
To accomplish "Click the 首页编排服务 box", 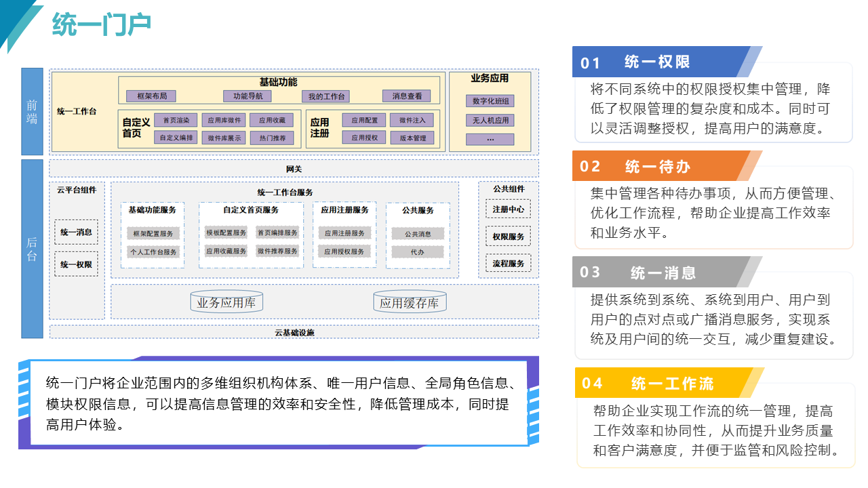I will (x=277, y=232).
